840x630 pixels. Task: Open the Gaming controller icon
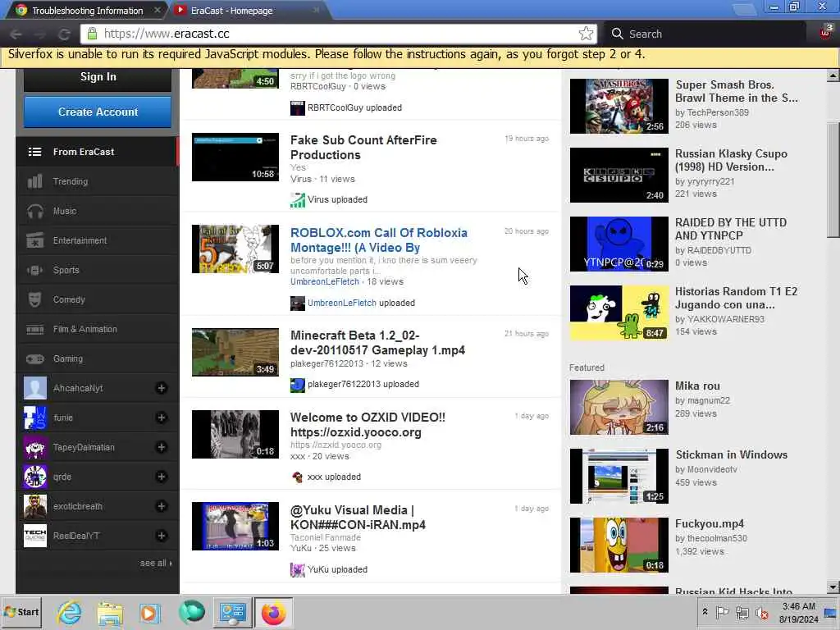pyautogui.click(x=35, y=358)
